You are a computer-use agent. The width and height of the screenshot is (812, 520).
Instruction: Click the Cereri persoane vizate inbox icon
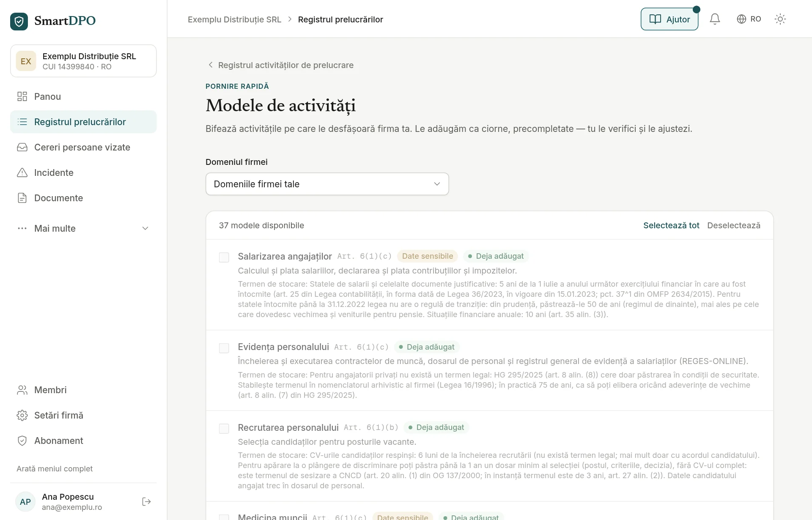[22, 147]
